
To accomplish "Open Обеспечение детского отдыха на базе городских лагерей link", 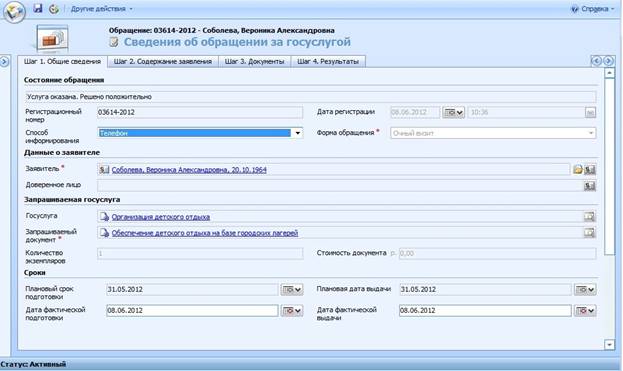I will [205, 233].
